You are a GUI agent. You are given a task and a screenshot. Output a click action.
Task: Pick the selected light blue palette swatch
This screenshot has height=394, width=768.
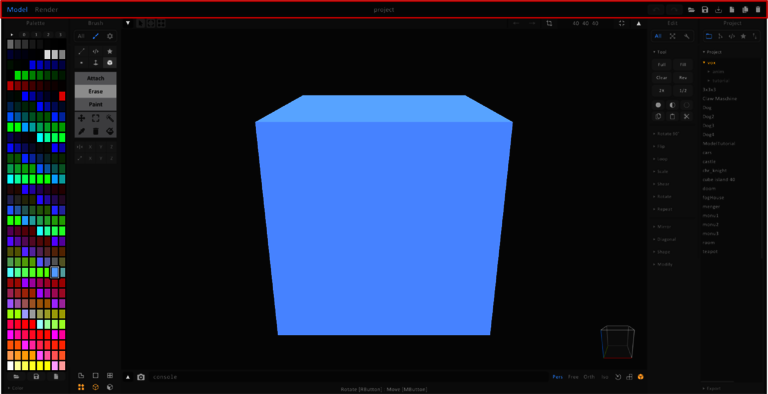(x=55, y=272)
